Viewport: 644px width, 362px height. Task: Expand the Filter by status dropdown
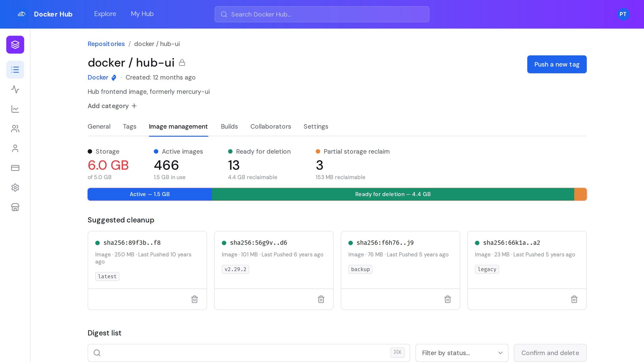pyautogui.click(x=462, y=353)
